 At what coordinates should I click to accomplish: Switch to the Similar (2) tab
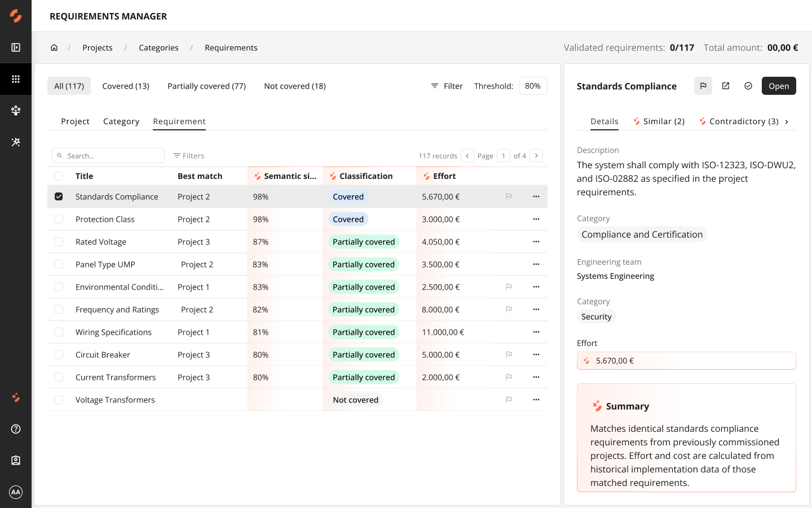(659, 121)
